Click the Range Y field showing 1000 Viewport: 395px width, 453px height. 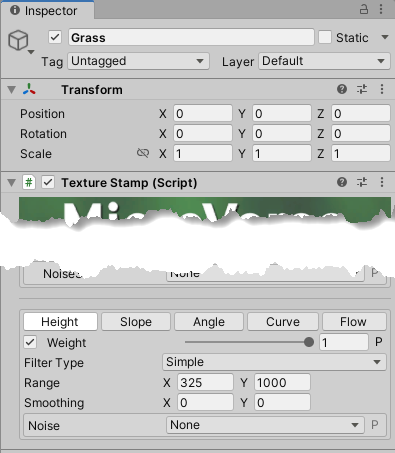coord(282,382)
